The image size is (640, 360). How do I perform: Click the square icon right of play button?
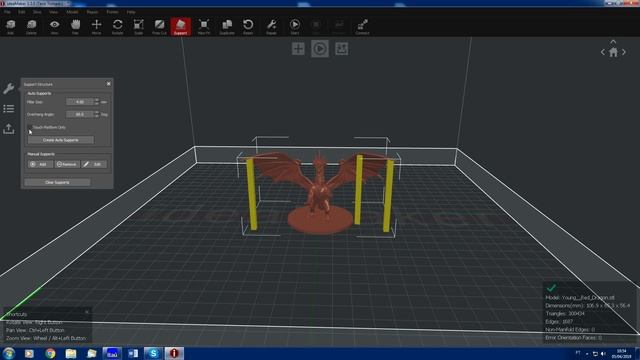[x=342, y=49]
